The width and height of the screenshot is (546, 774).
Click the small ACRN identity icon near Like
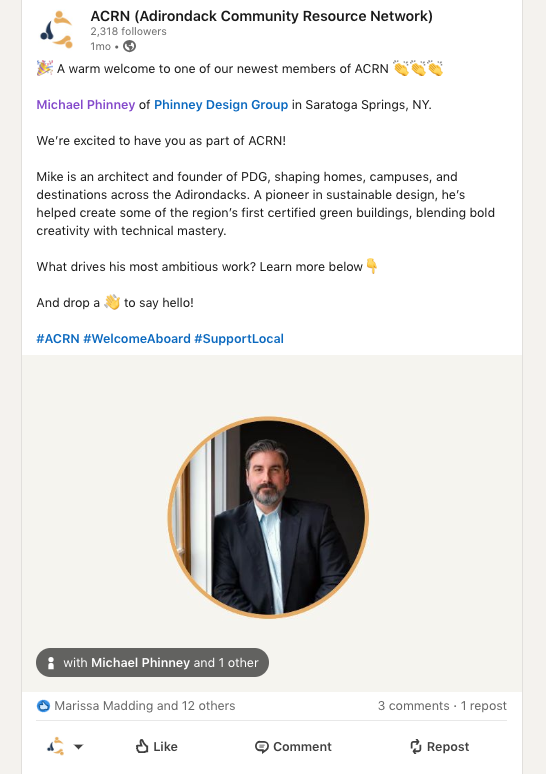(x=56, y=746)
